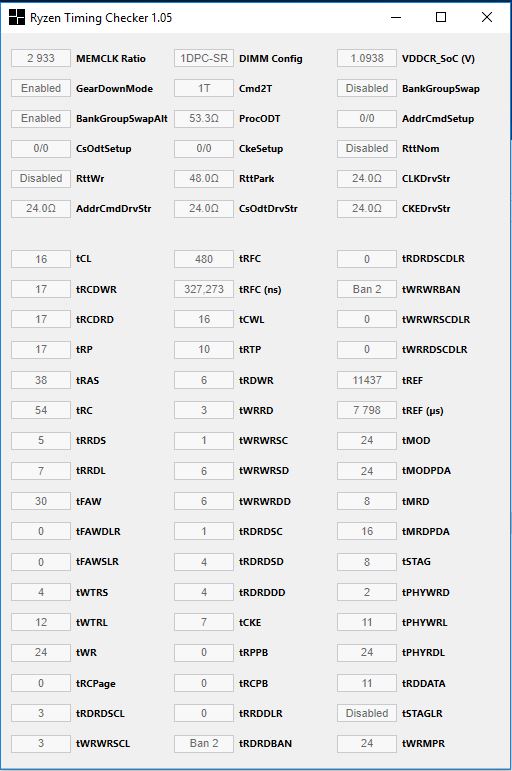Click the RttPark 48.0Ω field

pos(204,178)
